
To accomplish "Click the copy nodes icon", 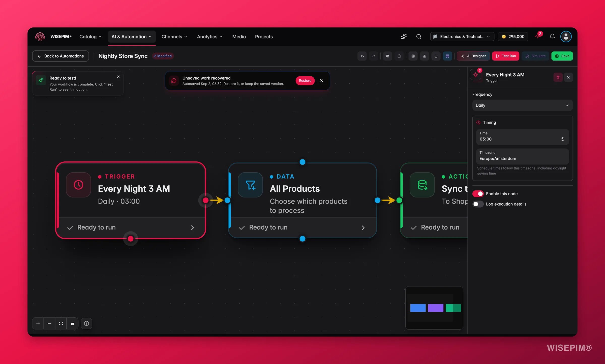I will pos(387,56).
